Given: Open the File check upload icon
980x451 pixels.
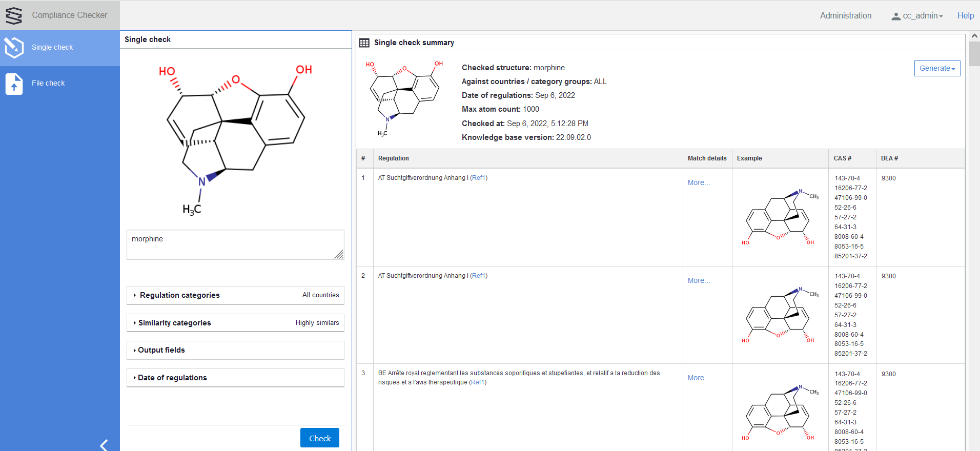Looking at the screenshot, I should tap(14, 84).
